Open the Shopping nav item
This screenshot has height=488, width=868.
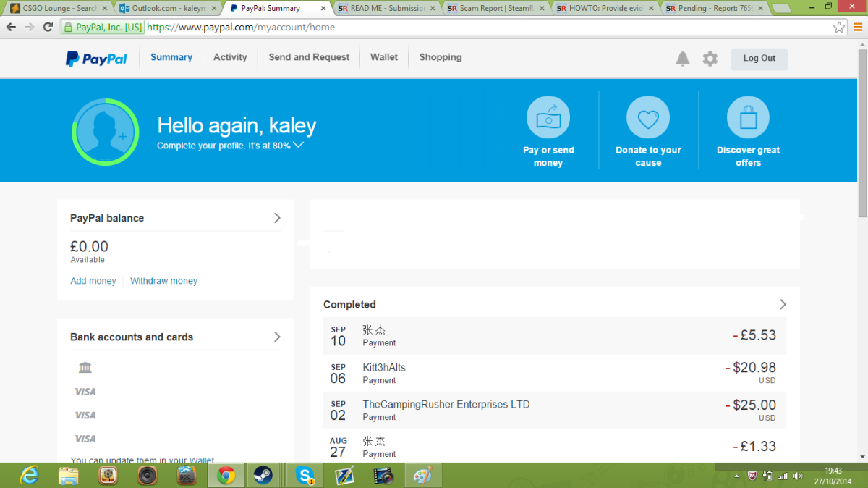pyautogui.click(x=441, y=57)
